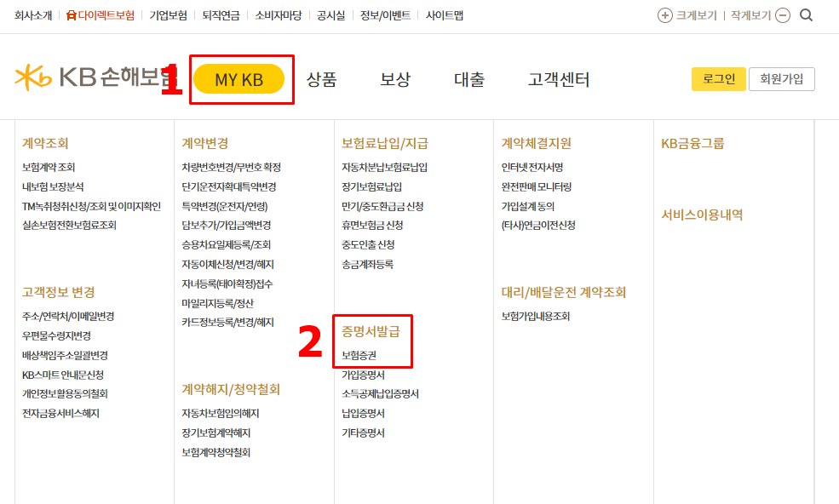Click the search magnifier icon
Screen dimensions: 839x504
pyautogui.click(x=806, y=15)
